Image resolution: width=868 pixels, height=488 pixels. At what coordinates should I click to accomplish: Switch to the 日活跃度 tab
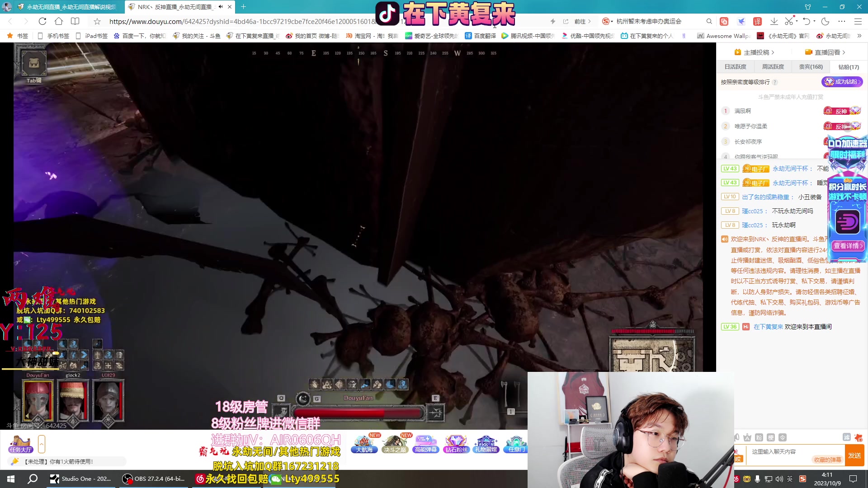(736, 67)
